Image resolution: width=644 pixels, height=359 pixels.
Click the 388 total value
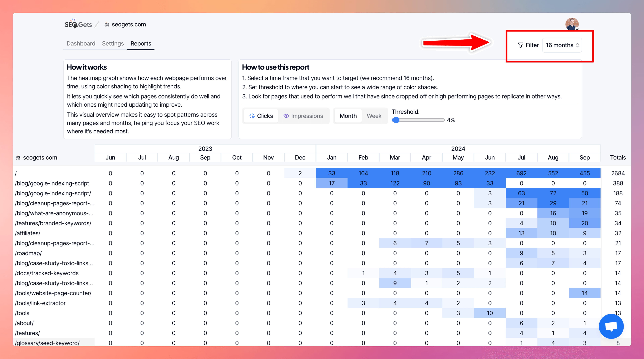(618, 183)
